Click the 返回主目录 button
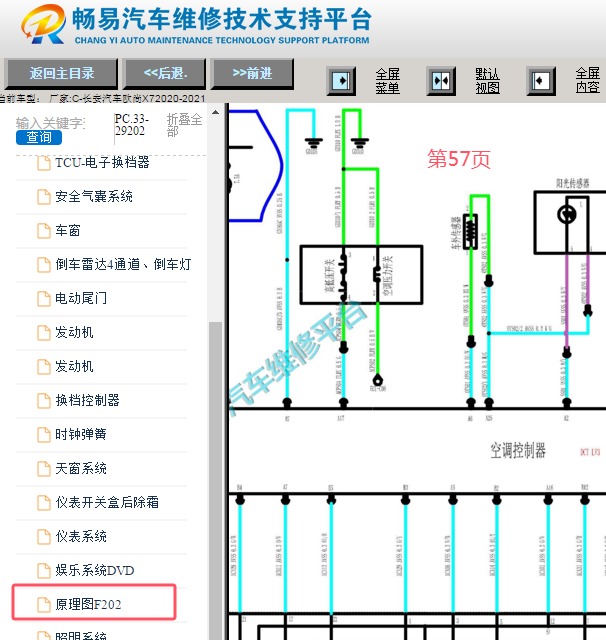 click(x=61, y=73)
